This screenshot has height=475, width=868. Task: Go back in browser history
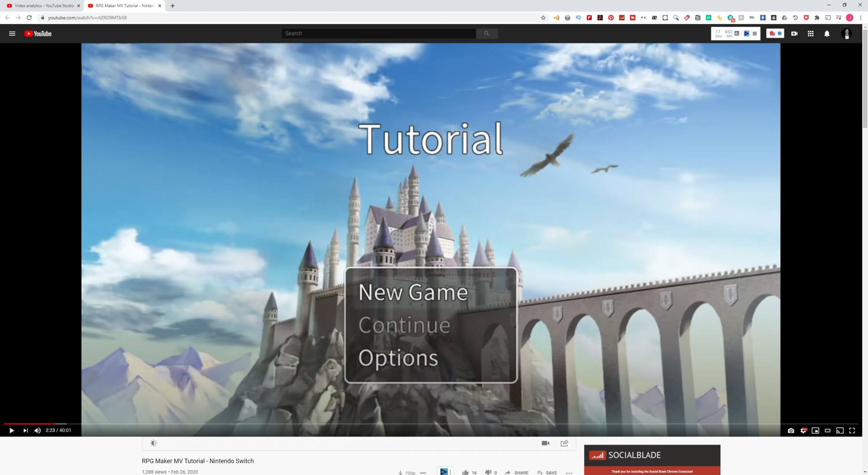(7, 17)
